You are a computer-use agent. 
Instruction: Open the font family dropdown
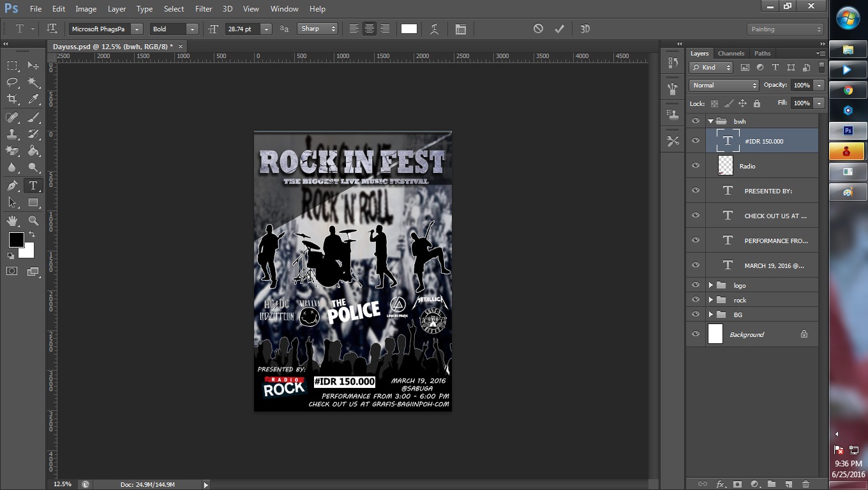[136, 29]
